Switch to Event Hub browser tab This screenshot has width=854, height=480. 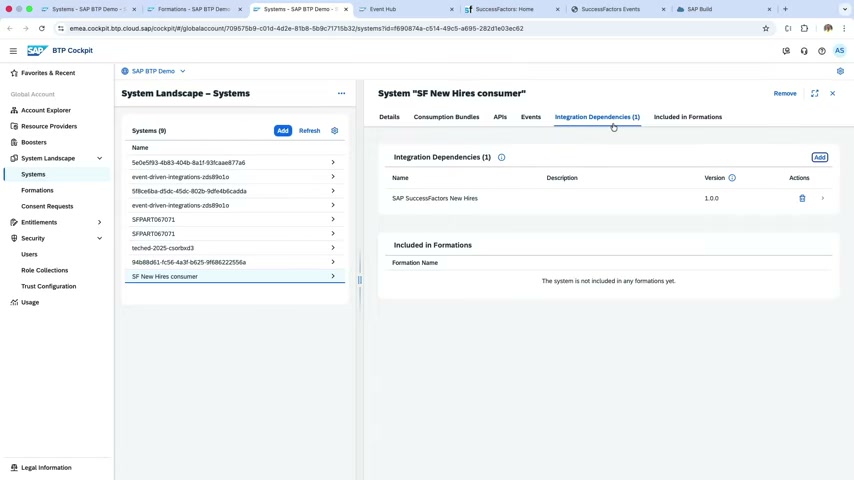point(406,9)
